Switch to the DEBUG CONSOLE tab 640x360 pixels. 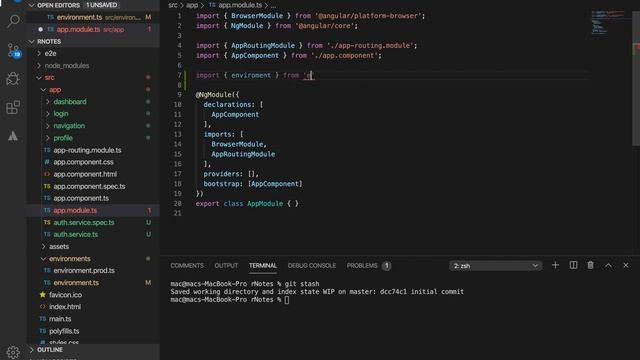[x=312, y=266]
